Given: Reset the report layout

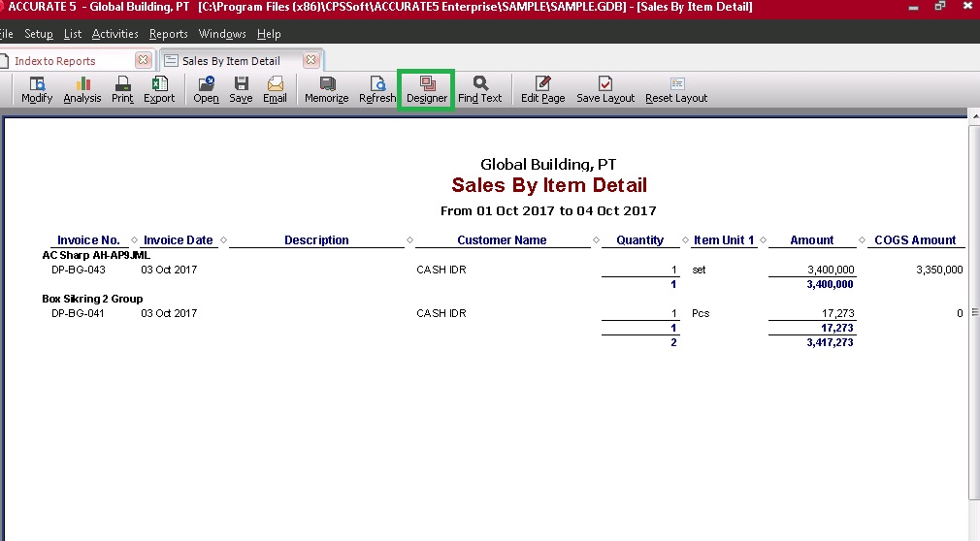Looking at the screenshot, I should point(676,90).
